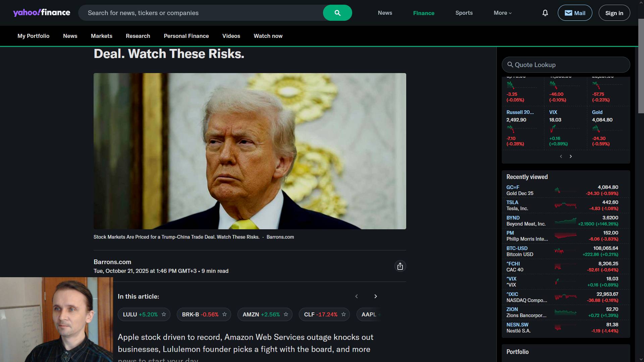
Task: Click the article share icon
Action: [400, 266]
